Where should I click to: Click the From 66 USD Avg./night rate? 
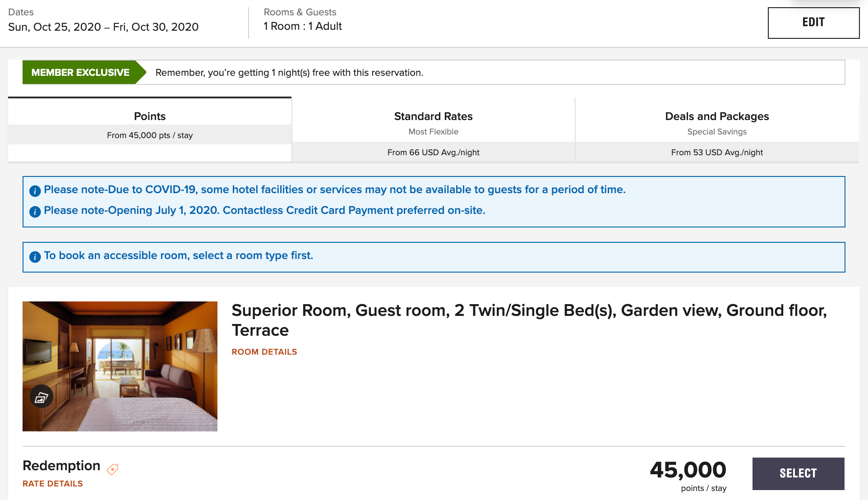pyautogui.click(x=434, y=153)
